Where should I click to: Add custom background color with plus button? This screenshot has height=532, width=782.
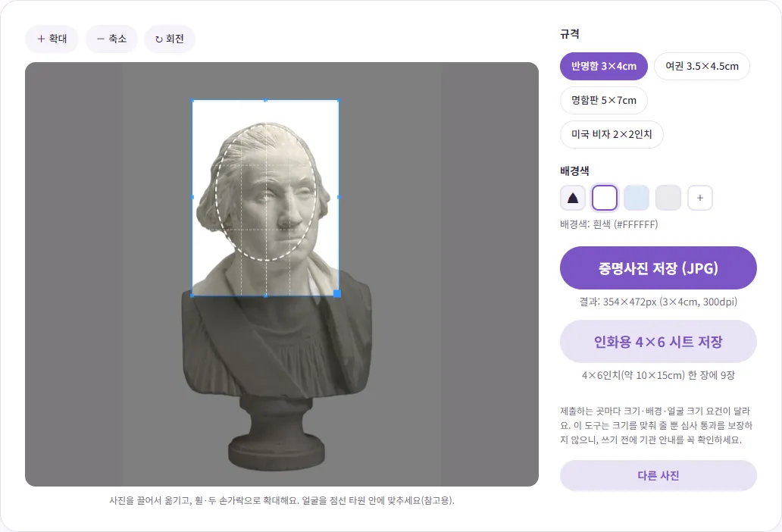click(700, 198)
